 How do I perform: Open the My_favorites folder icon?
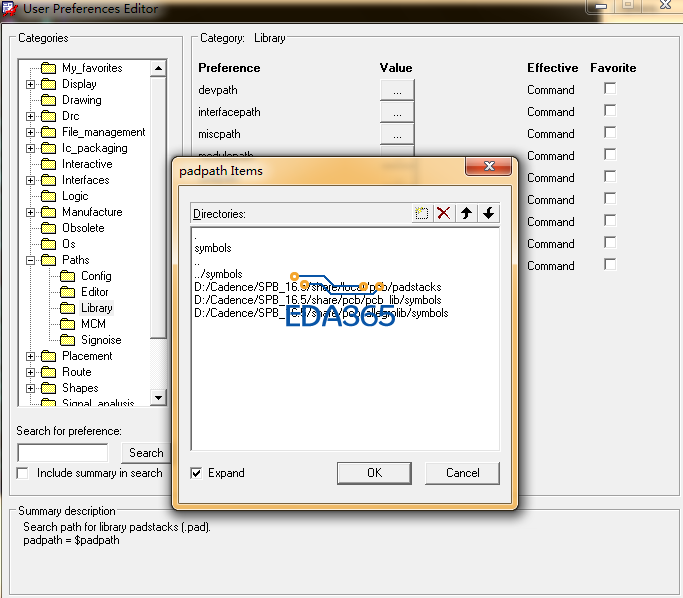(48, 68)
